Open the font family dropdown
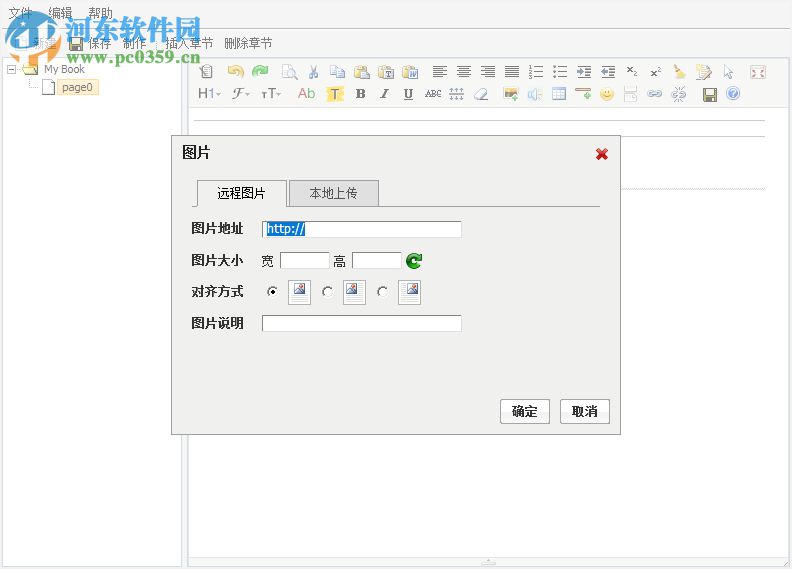This screenshot has width=792, height=569. (240, 94)
